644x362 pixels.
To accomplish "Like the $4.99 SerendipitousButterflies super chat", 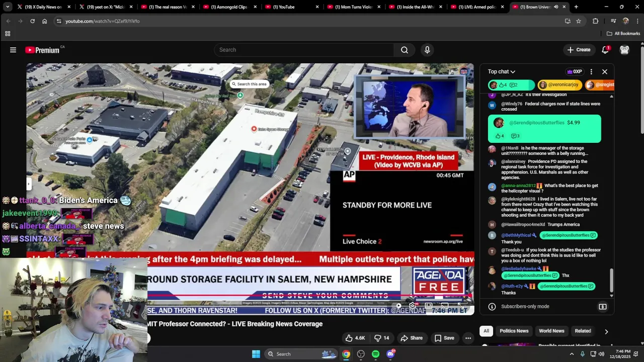I will pyautogui.click(x=500, y=136).
